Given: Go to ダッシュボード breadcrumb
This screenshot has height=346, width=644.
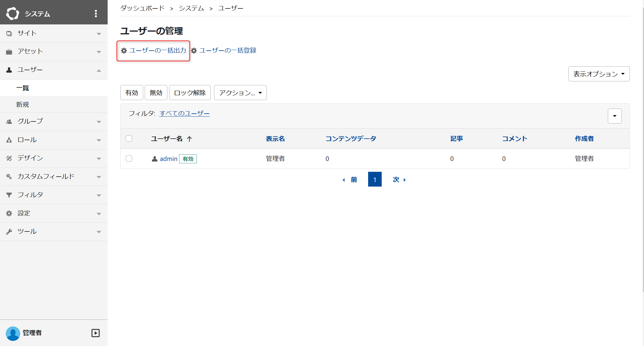Looking at the screenshot, I should tap(142, 8).
